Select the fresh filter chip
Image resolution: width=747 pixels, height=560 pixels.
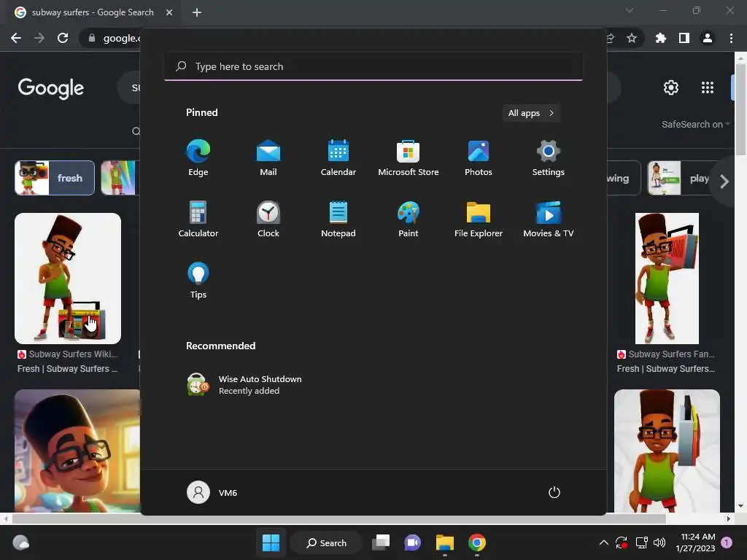point(54,178)
